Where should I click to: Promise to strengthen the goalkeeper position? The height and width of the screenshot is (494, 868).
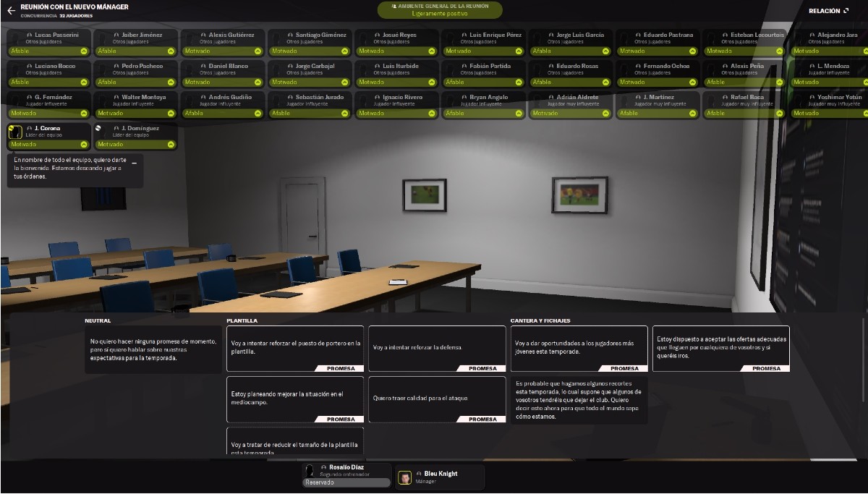(x=294, y=348)
